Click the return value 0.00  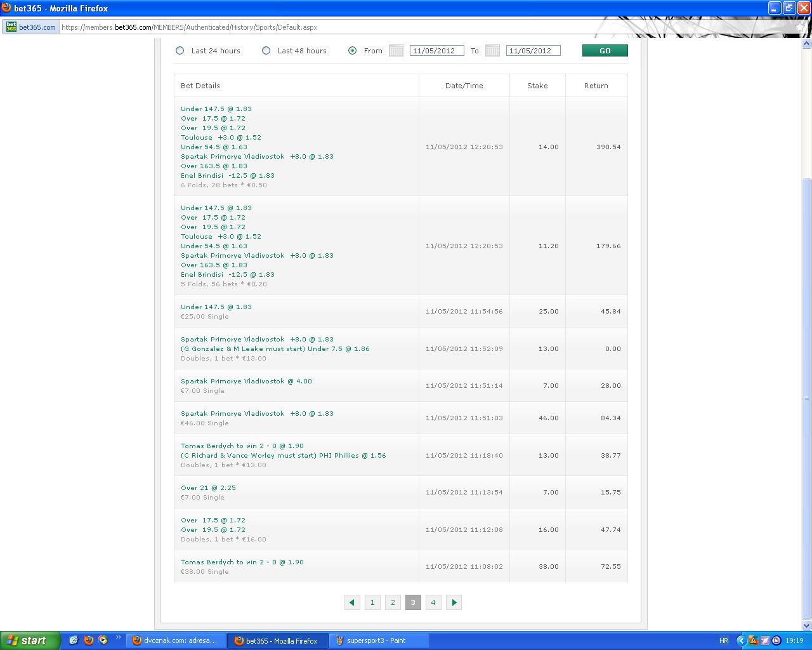[613, 349]
